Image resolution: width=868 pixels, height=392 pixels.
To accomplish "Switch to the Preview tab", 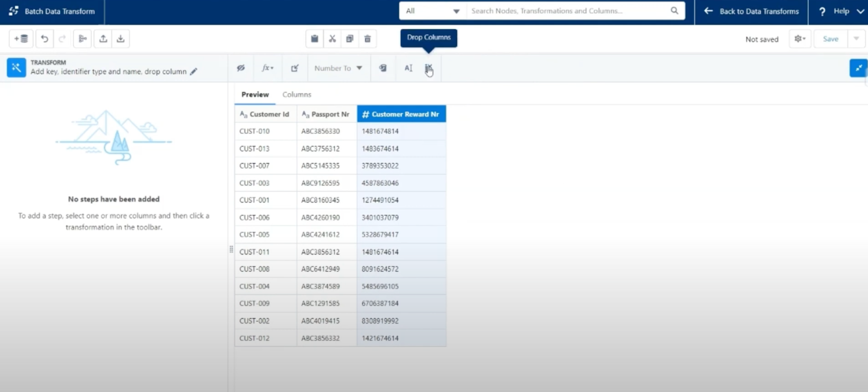I will coord(255,94).
